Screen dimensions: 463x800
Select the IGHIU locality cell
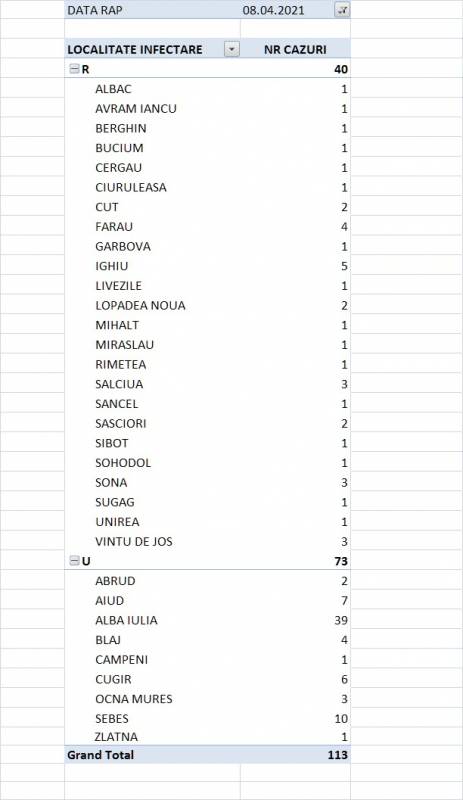(x=111, y=266)
